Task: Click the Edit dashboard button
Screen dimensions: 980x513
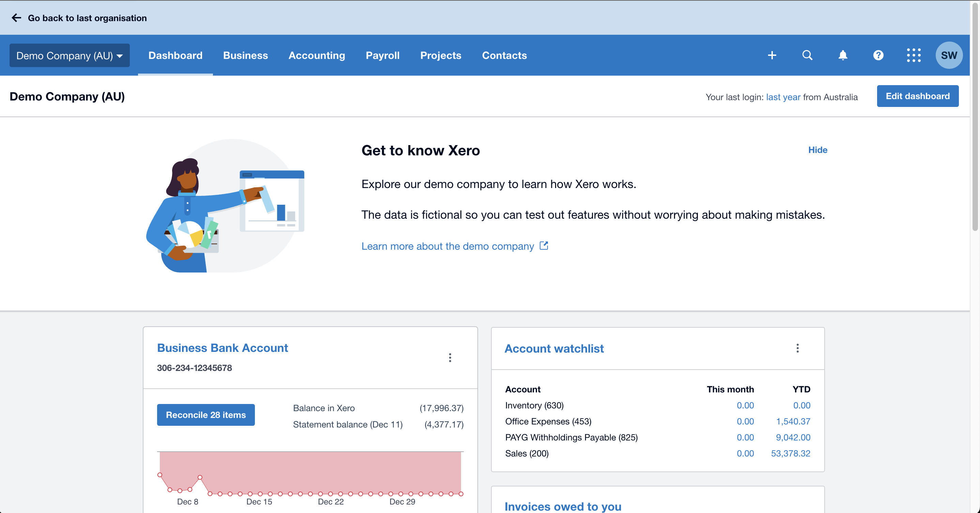Action: click(x=918, y=96)
